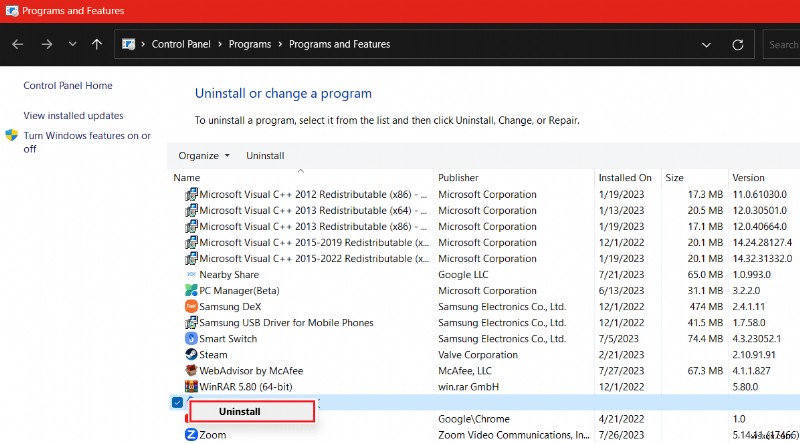This screenshot has width=800, height=443.
Task: Select WebAdvisor by McAfee program name
Action: point(251,371)
